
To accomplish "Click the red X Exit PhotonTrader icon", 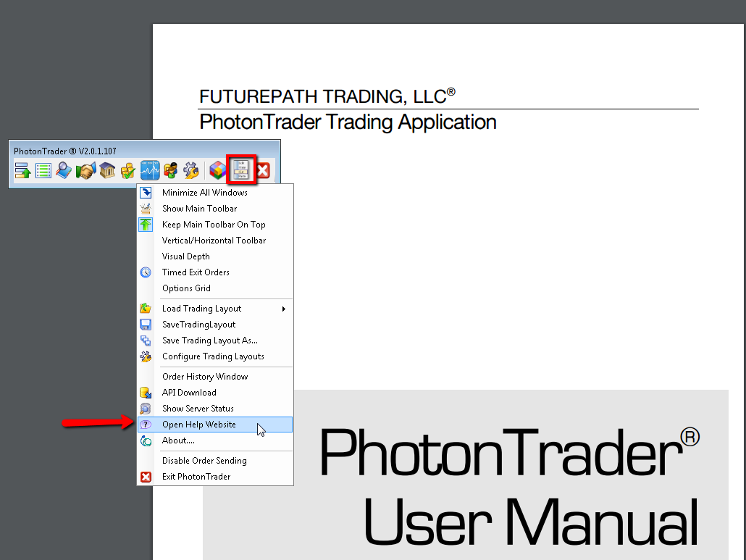I will [x=146, y=477].
